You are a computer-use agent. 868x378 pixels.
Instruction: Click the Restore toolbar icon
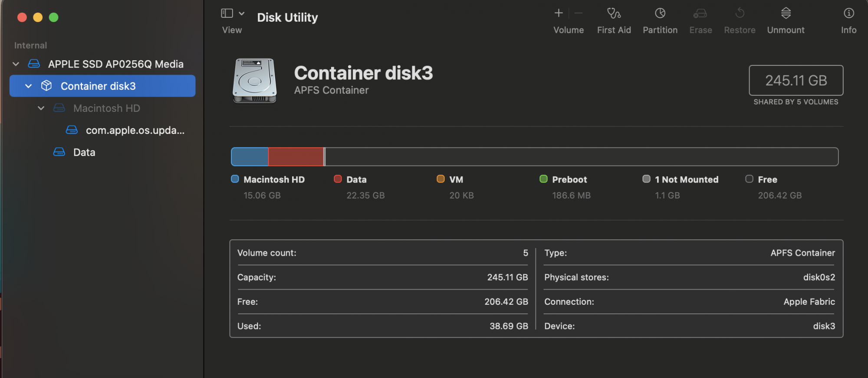point(740,14)
